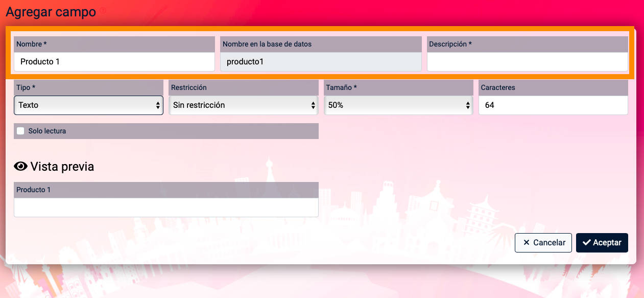
Task: Click the Tipo * label
Action: point(26,87)
